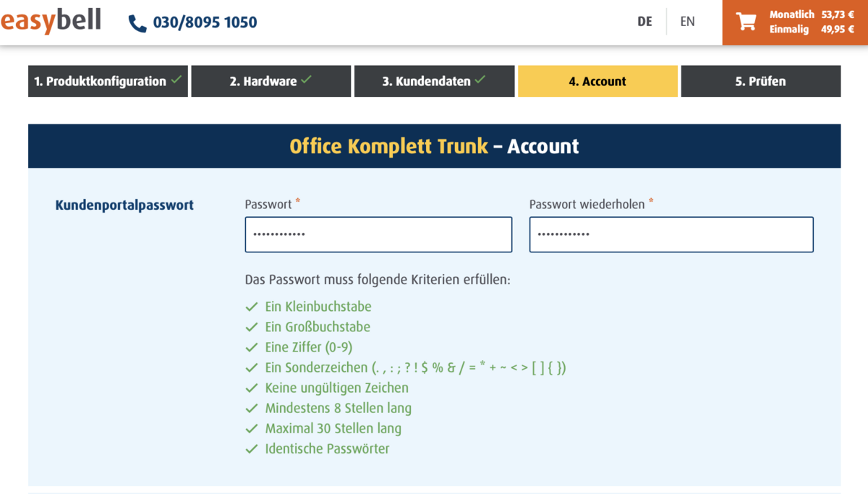Switch language to DE
Viewport: 868px width, 494px height.
coord(644,22)
